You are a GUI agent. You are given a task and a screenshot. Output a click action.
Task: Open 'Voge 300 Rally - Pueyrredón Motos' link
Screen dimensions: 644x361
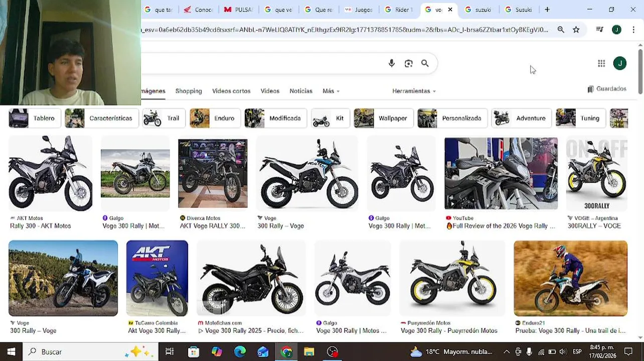(x=449, y=330)
